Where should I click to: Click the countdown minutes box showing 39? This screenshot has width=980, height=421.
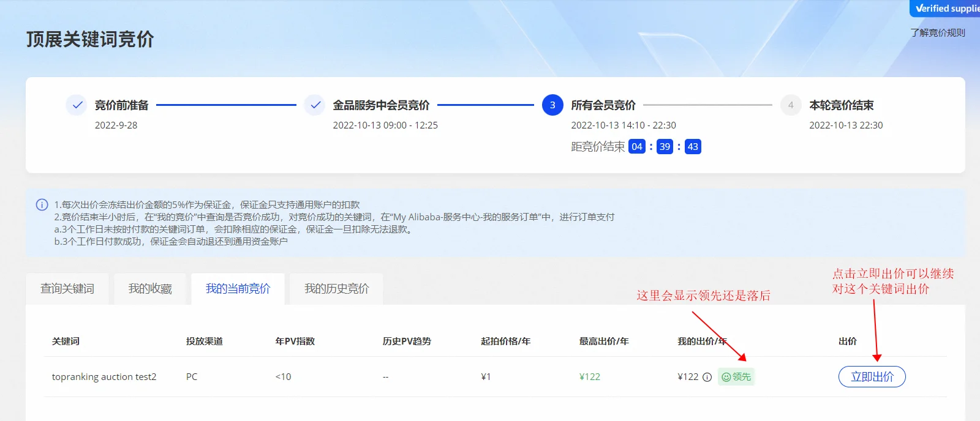tap(665, 147)
